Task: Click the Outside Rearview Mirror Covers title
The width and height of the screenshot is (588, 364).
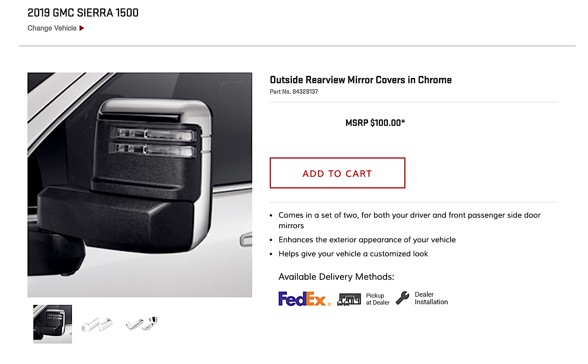Action: click(361, 80)
